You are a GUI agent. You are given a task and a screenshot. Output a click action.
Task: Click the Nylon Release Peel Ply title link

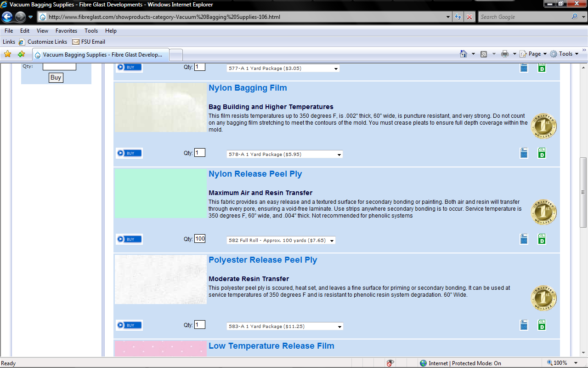point(255,174)
